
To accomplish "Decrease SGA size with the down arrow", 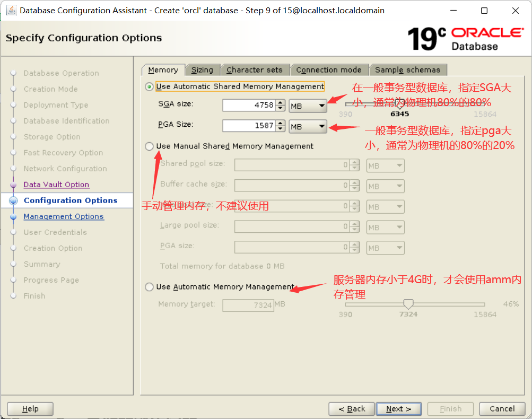I will 280,108.
